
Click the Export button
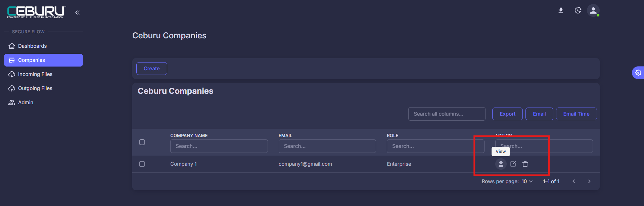pos(507,114)
